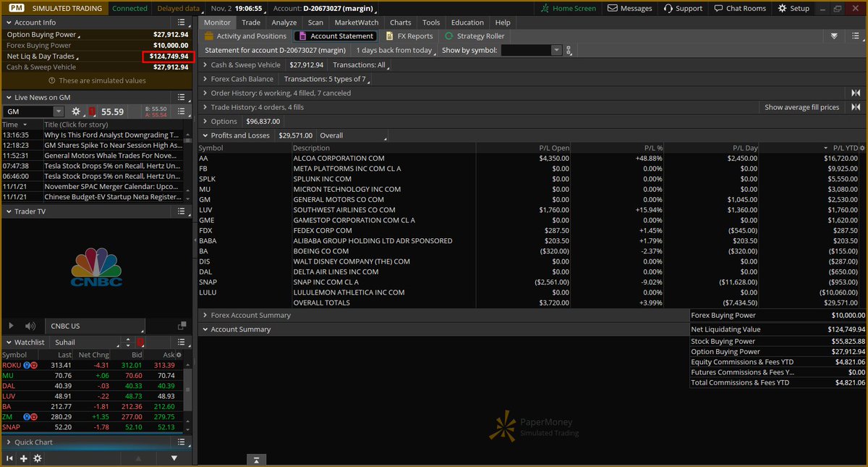Switch to the MarketWatch tab

(x=357, y=22)
